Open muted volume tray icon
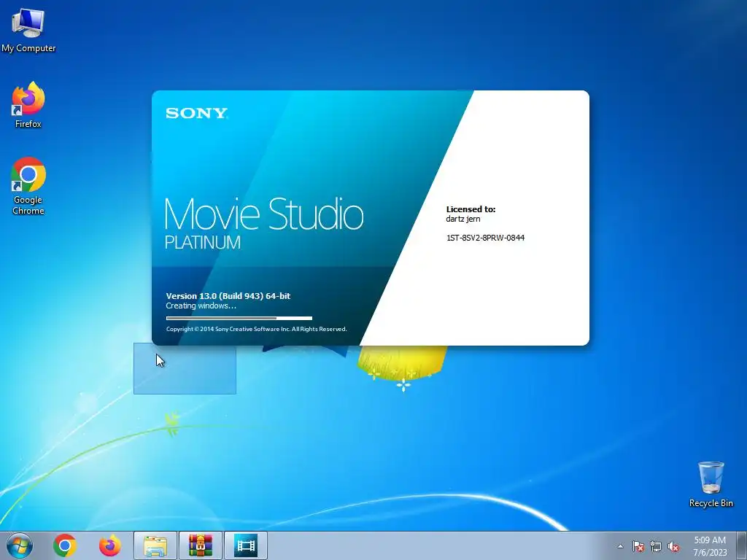This screenshot has width=747, height=560. (673, 546)
